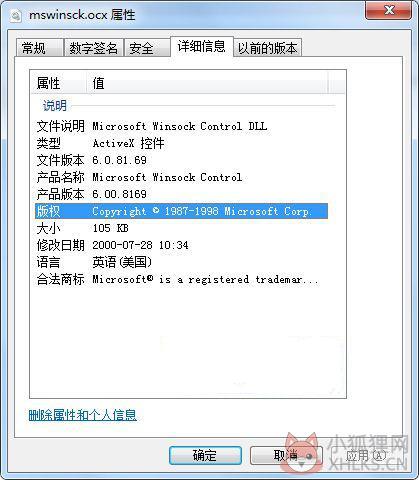Select the 文件版本 6.0.81.69 row

pos(181,160)
